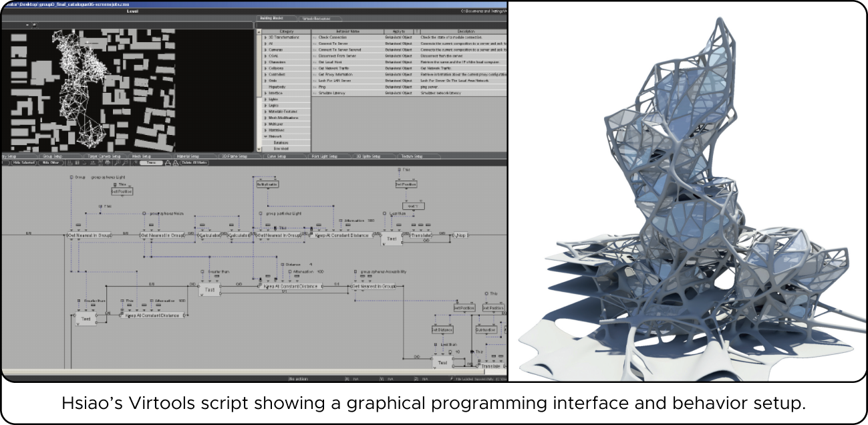Image resolution: width=868 pixels, height=425 pixels.
Task: Select the Nop block in schematic
Action: pos(460,236)
